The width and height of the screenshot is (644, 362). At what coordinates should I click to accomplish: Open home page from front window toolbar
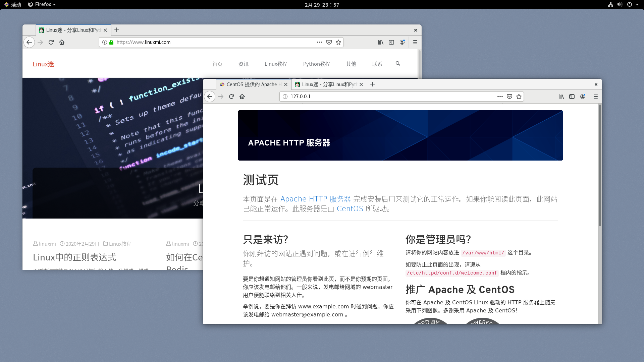(242, 97)
